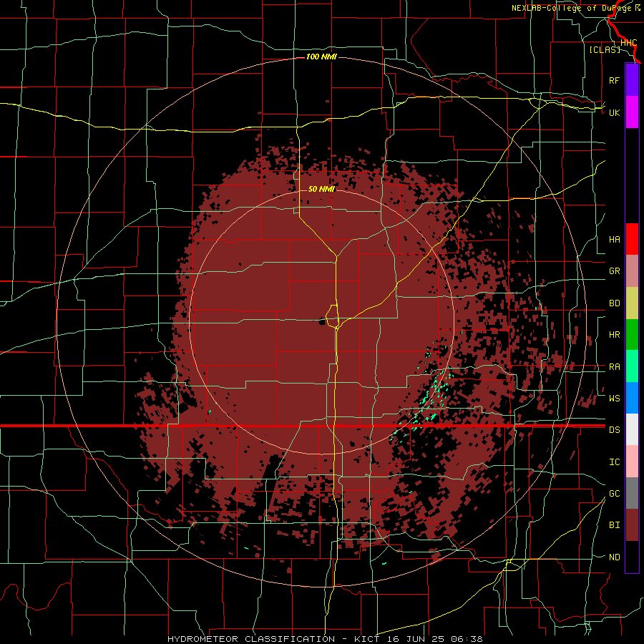Click the RF purple legend swatch

(632, 80)
